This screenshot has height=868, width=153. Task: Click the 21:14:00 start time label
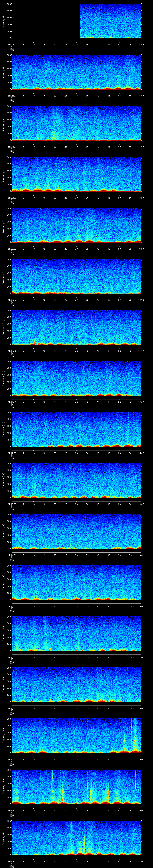coord(12,555)
